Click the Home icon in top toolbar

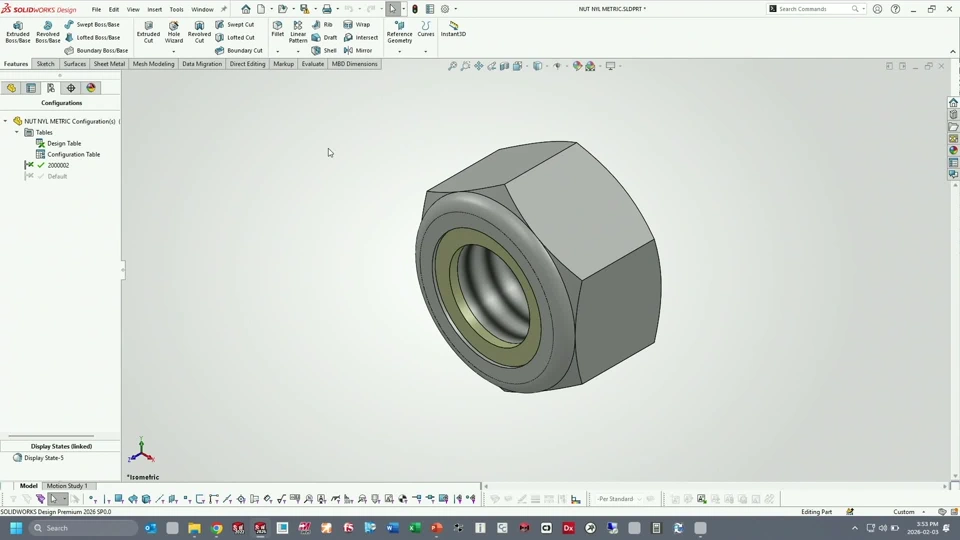click(x=246, y=9)
